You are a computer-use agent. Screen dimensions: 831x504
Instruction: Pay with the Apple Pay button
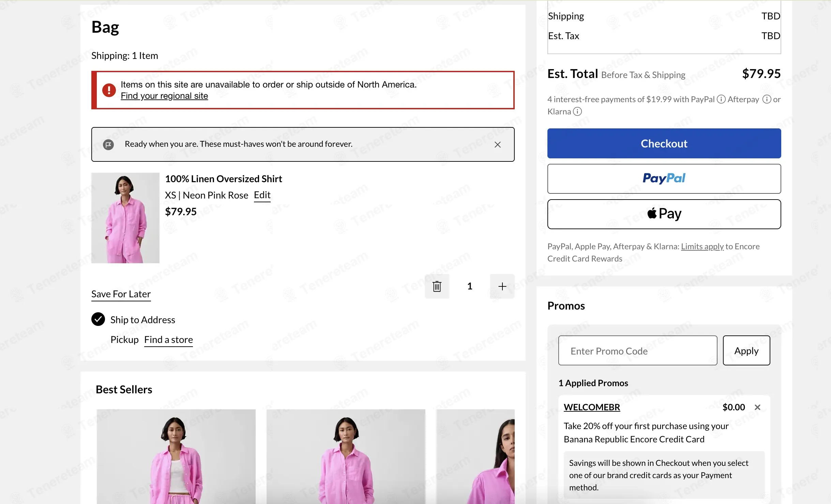(664, 214)
